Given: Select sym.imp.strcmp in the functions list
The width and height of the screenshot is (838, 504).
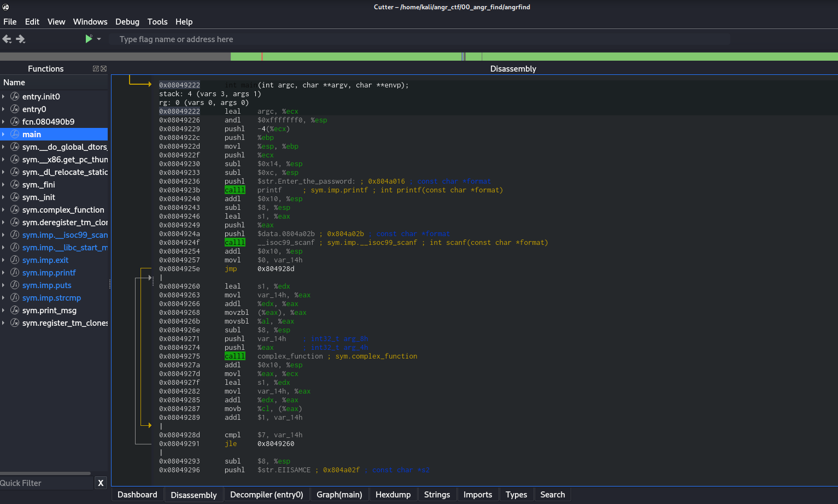Looking at the screenshot, I should 51,298.
